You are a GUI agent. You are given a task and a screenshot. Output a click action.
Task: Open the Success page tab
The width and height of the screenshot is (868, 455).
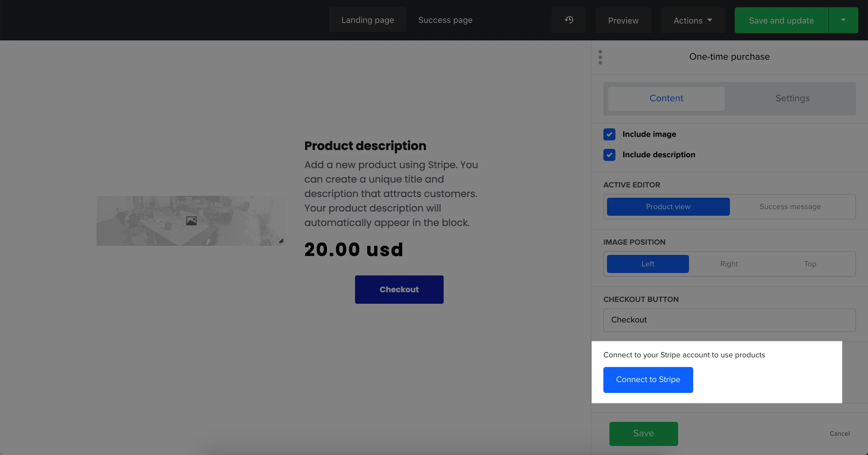click(445, 20)
